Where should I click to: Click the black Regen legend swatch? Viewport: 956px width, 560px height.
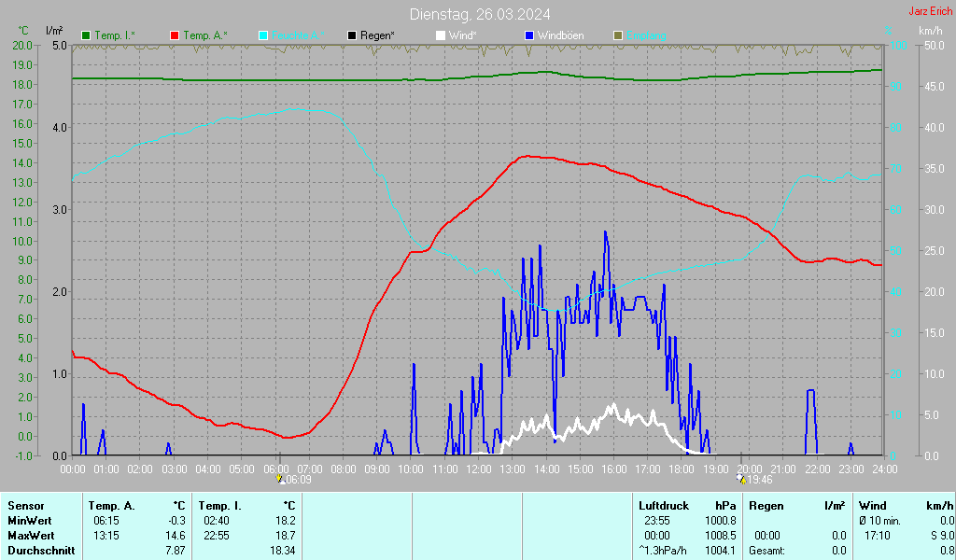(x=352, y=35)
